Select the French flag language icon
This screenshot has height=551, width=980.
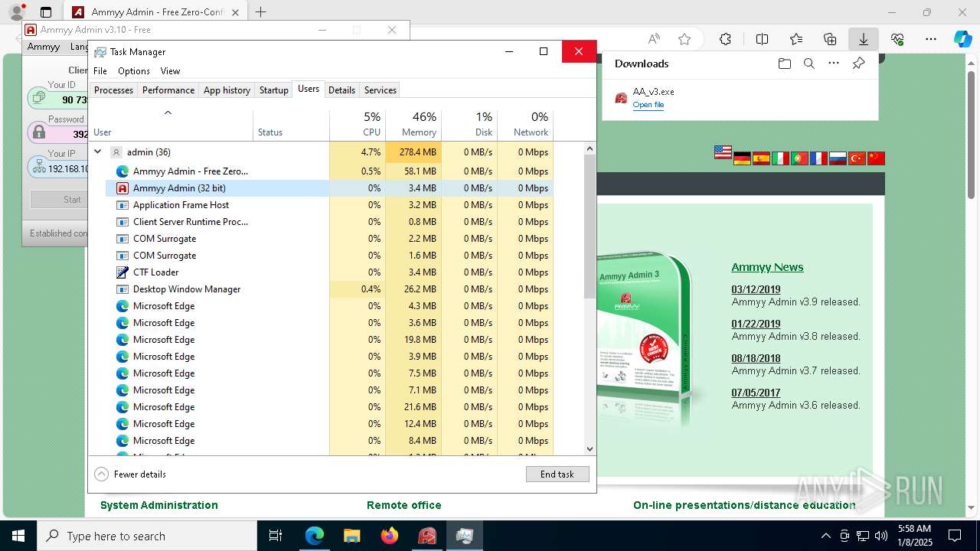click(x=818, y=158)
